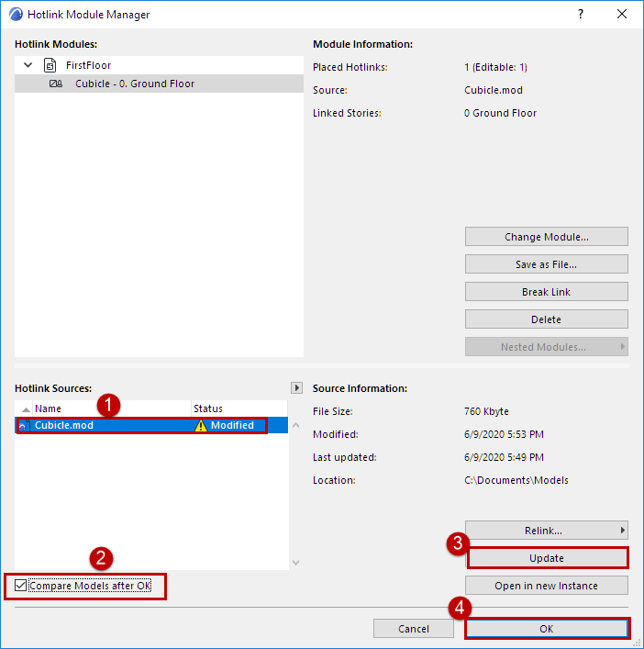
Task: Click the C:\Documents\Models location text
Action: pyautogui.click(x=516, y=480)
